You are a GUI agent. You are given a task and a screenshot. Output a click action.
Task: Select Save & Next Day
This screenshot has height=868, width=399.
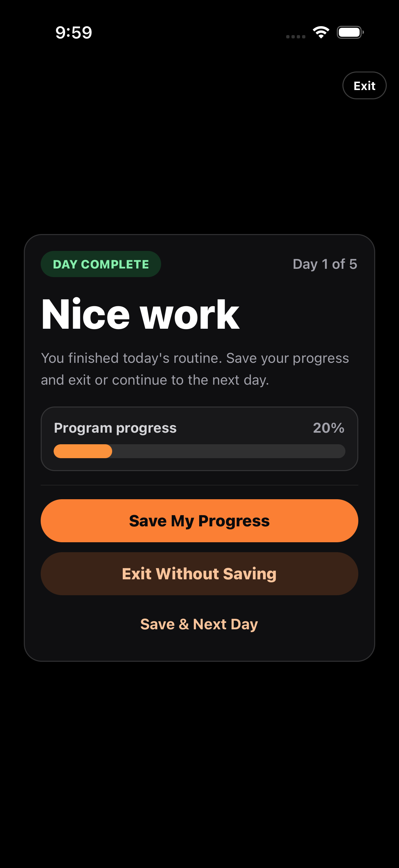(199, 624)
